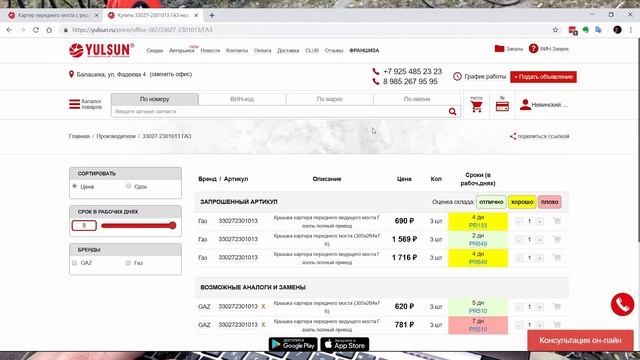Switch to По номеру search tab
The width and height of the screenshot is (640, 360).
[155, 99]
